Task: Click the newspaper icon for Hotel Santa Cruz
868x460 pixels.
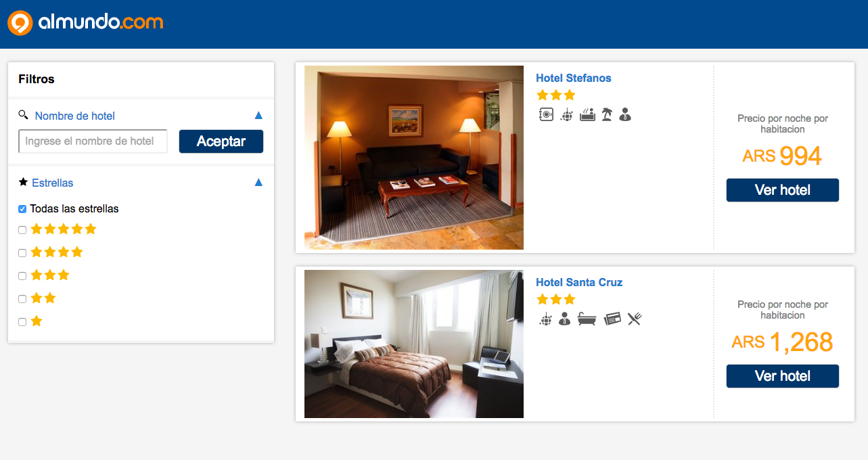Action: click(x=612, y=319)
